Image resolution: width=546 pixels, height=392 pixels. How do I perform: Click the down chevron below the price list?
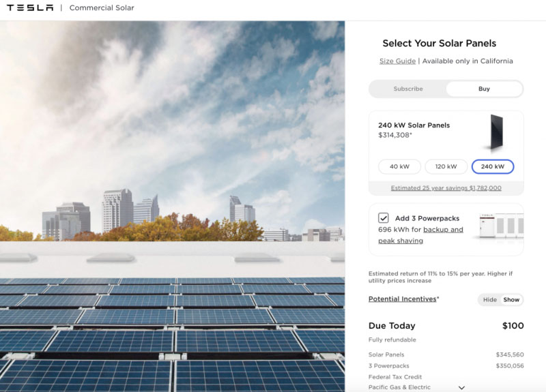pyautogui.click(x=461, y=387)
